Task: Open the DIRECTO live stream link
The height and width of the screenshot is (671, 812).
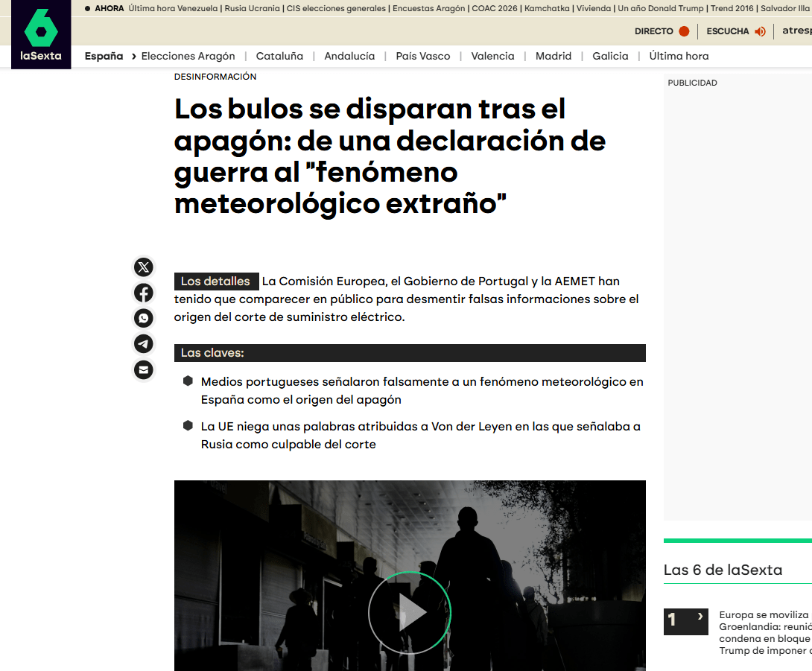Action: (x=662, y=31)
